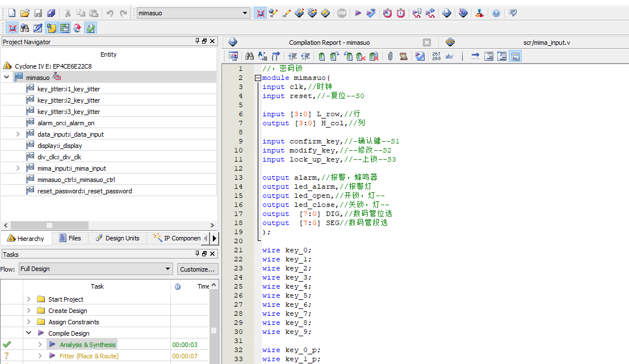629x364 pixels.
Task: Click the Customize... button
Action: 198,269
